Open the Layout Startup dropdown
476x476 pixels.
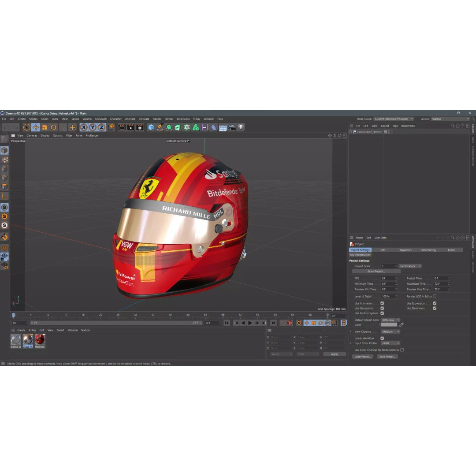[450, 119]
